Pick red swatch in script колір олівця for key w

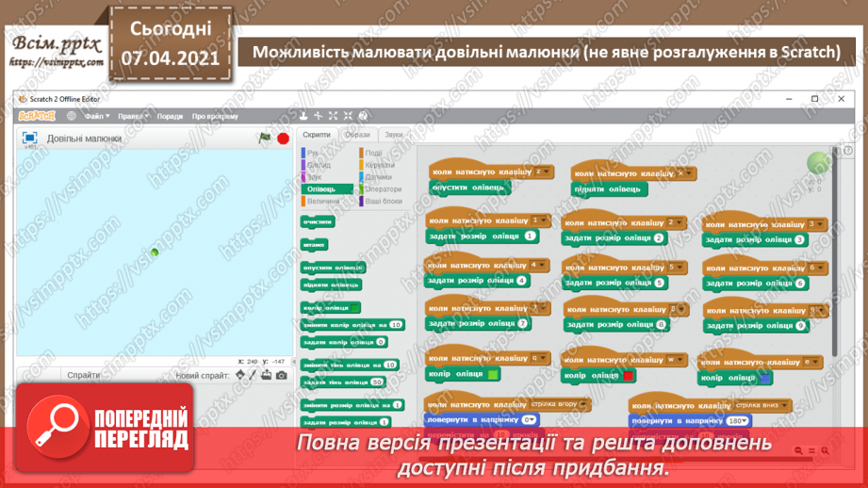tap(629, 376)
